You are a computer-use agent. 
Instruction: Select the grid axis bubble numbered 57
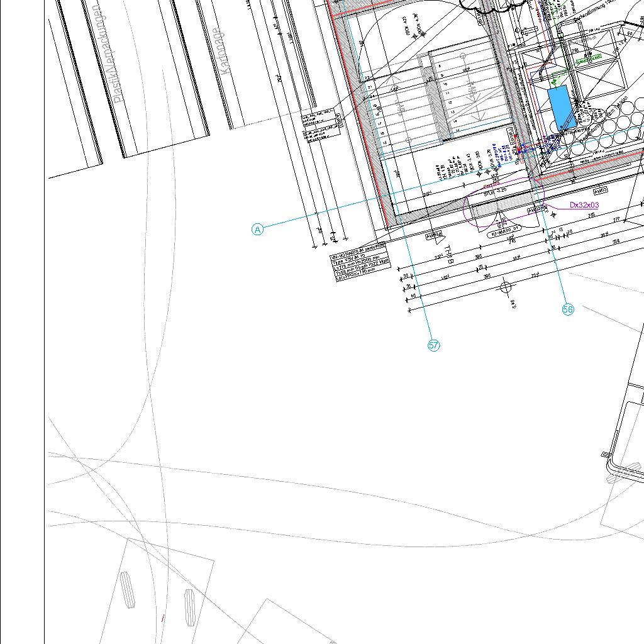pos(434,345)
